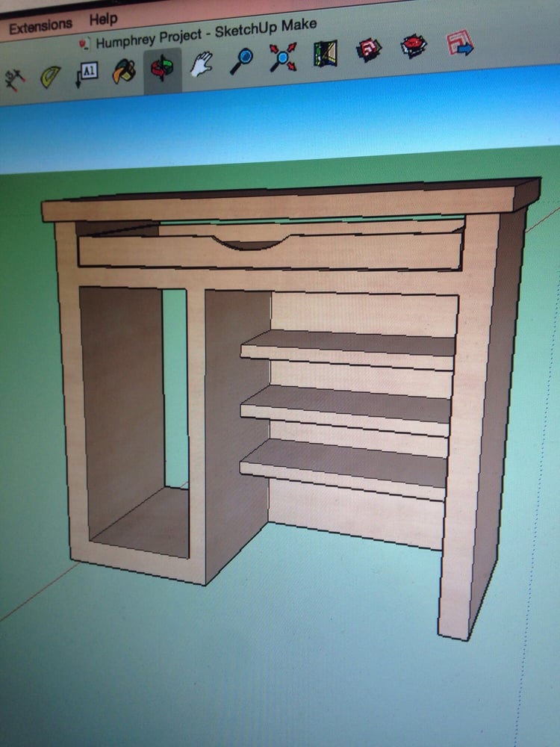This screenshot has width=560, height=747.
Task: Open the 3D Warehouse icon
Action: (x=369, y=49)
